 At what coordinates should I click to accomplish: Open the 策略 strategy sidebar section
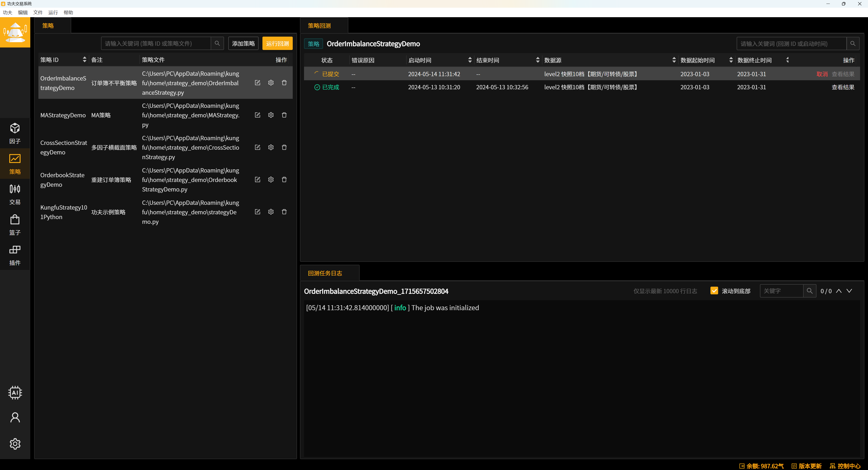point(15,164)
